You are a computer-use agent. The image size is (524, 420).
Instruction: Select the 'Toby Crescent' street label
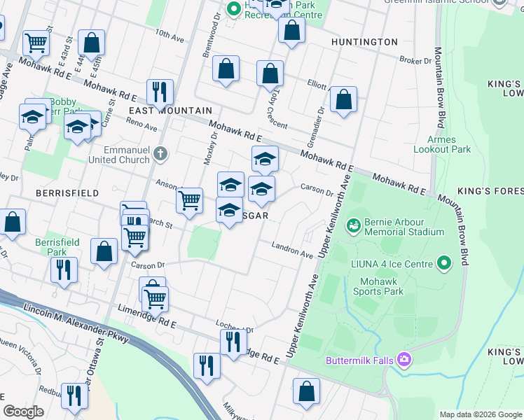(277, 108)
